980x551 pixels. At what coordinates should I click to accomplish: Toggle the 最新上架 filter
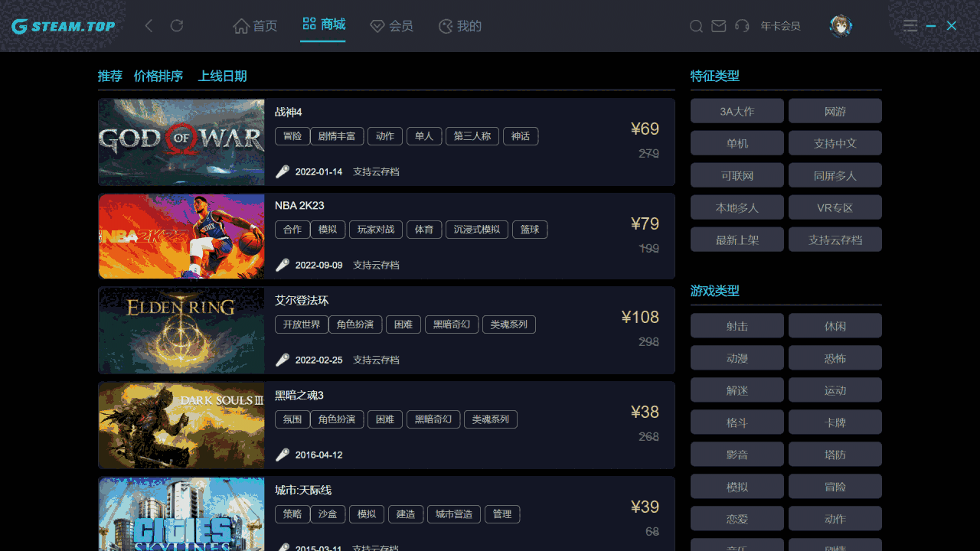[x=737, y=239]
